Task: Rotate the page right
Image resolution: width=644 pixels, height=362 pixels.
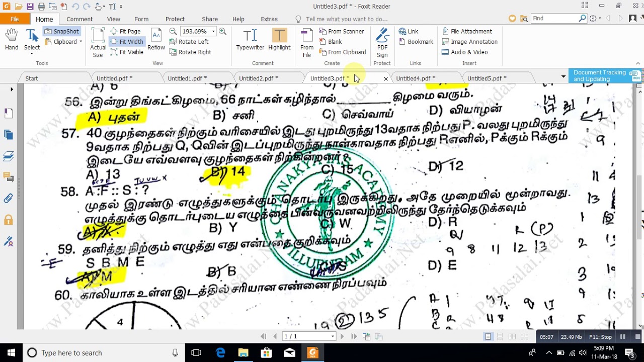Action: tap(190, 52)
